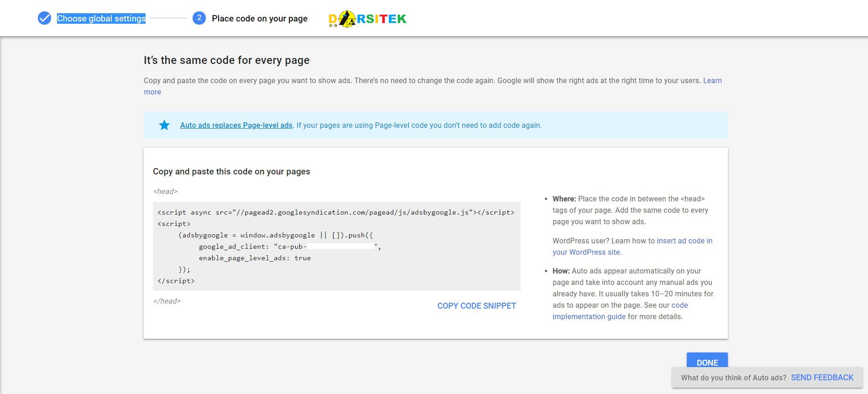This screenshot has height=394, width=868.
Task: Click the blue star info icon
Action: (164, 125)
